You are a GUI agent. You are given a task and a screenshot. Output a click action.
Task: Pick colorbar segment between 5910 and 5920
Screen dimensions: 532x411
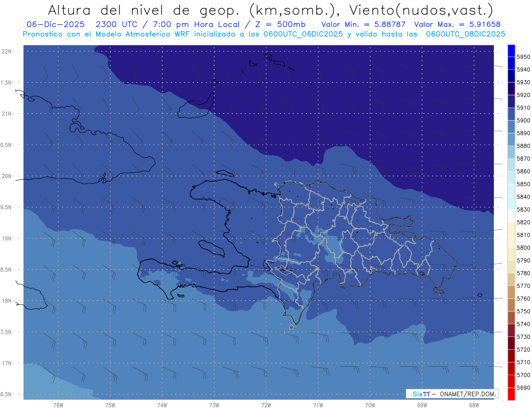click(x=511, y=102)
